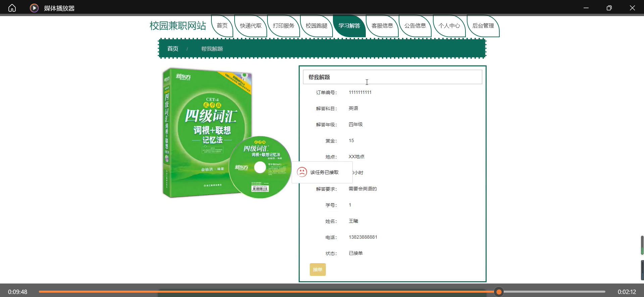
Task: Click the scrollbar thumb at right edge
Action: [642, 245]
